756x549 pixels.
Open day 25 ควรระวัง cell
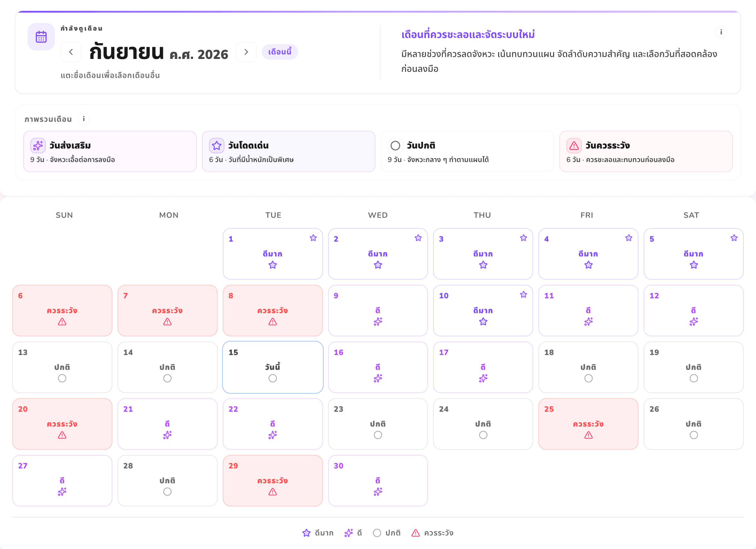click(x=588, y=424)
